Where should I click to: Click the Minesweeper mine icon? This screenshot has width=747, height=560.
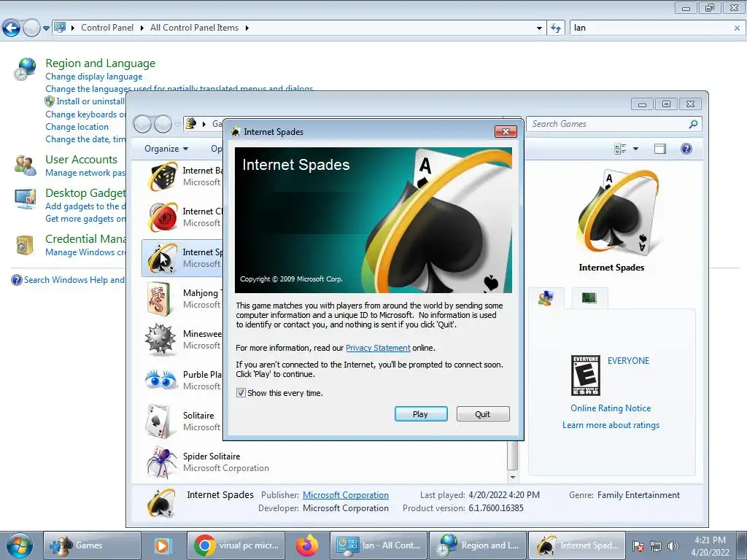[160, 340]
